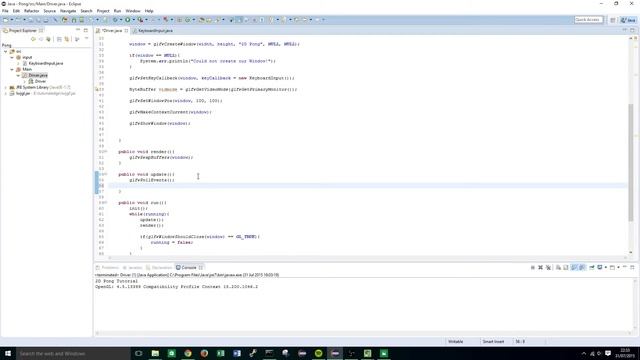Switch to the Problems tab
This screenshot has width=640, height=360.
click(x=107, y=268)
